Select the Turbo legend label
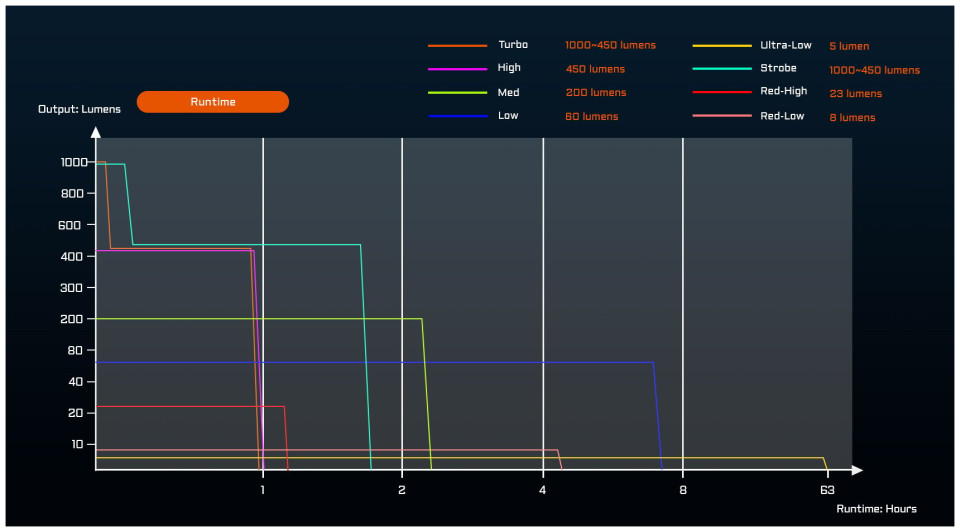The width and height of the screenshot is (960, 532). 513,45
